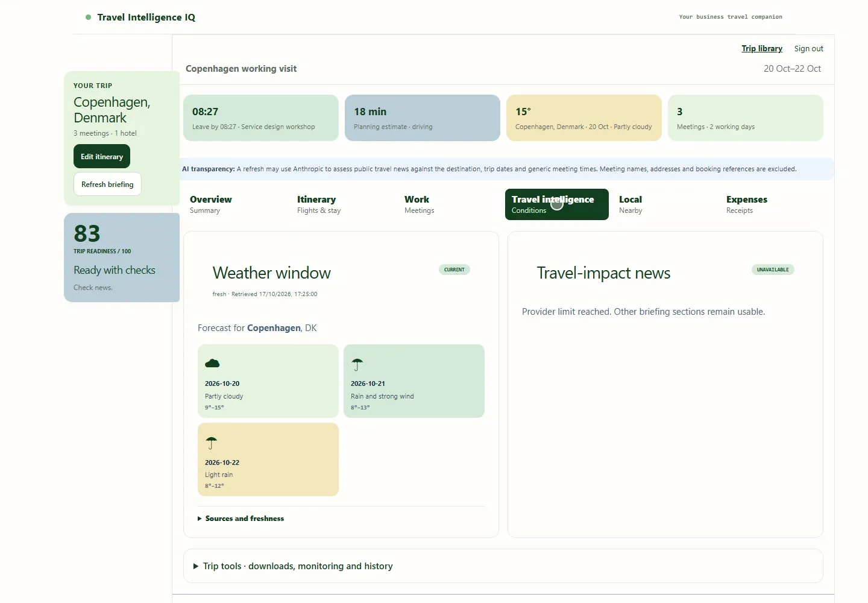
Task: Click the cloud icon for 2026-10-20
Action: (212, 363)
